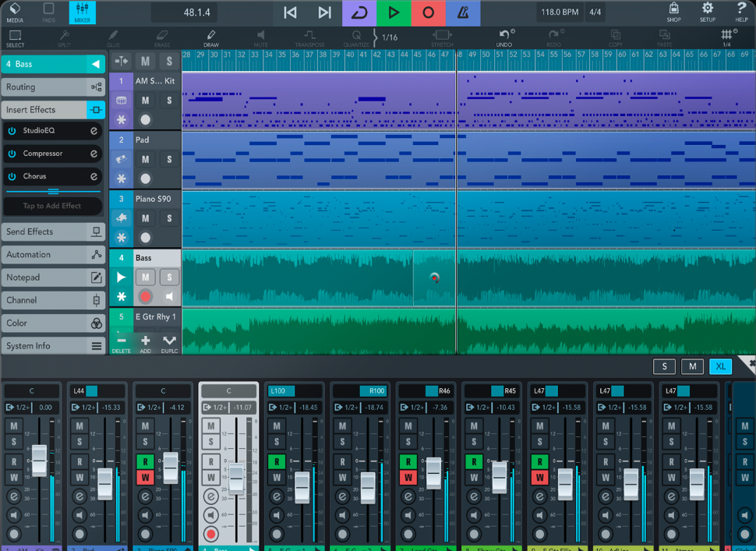Click the Play button in the transport bar
Image resolution: width=756 pixels, height=551 pixels.
point(394,12)
